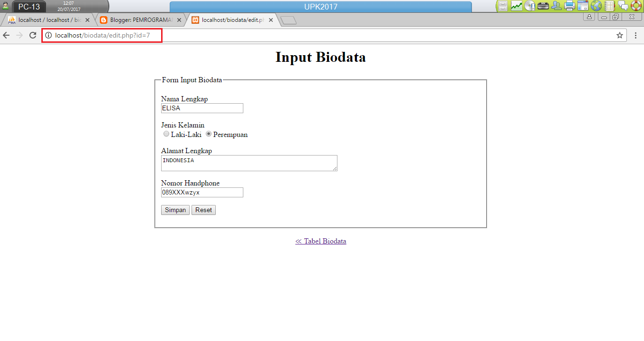Open the chat bubbles icon in the toolbar

623,6
